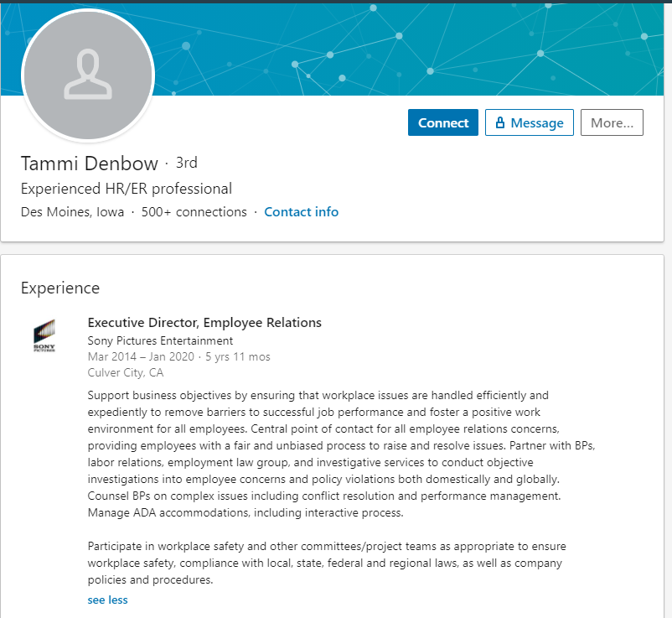Click the lock icon on Message button
This screenshot has width=672, height=618.
[x=499, y=122]
